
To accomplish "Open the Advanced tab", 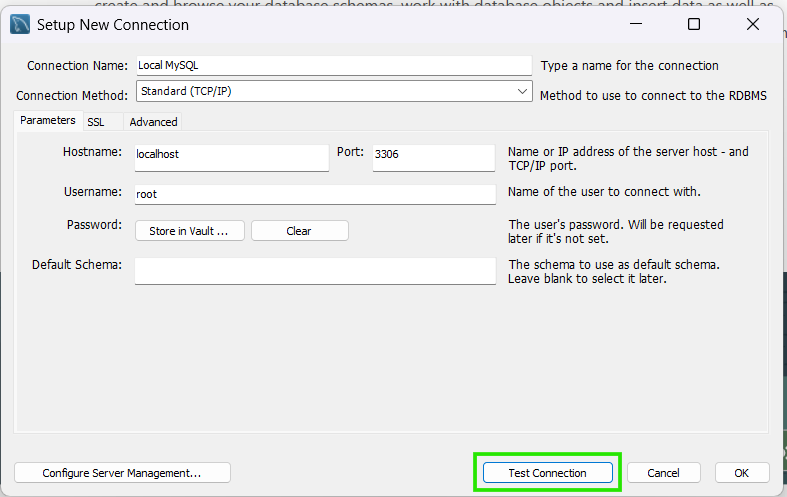I will click(153, 122).
